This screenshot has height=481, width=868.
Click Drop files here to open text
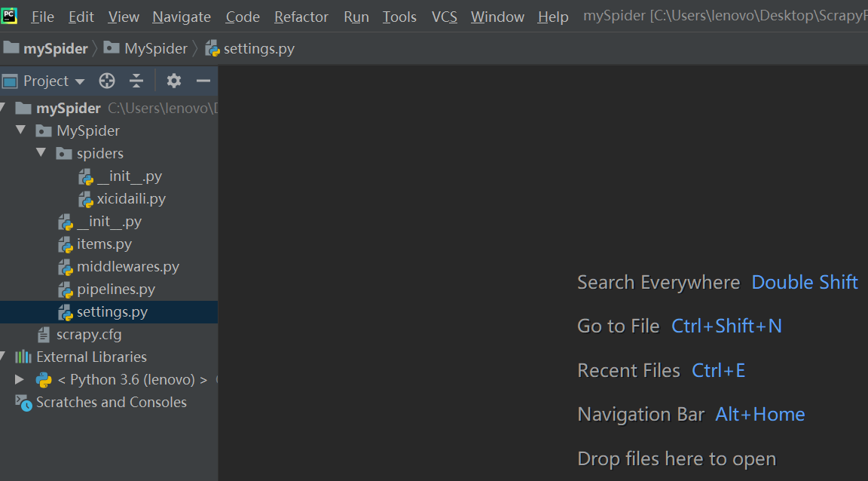677,459
